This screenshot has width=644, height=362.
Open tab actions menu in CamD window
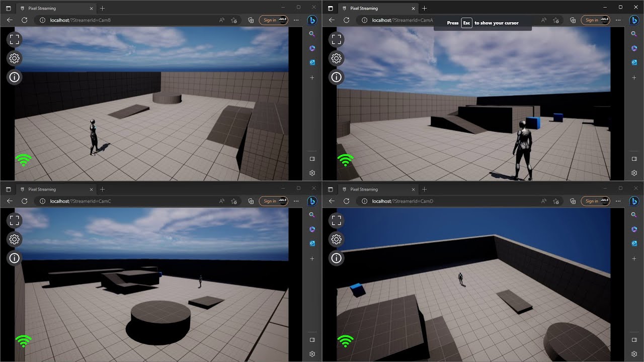point(330,189)
